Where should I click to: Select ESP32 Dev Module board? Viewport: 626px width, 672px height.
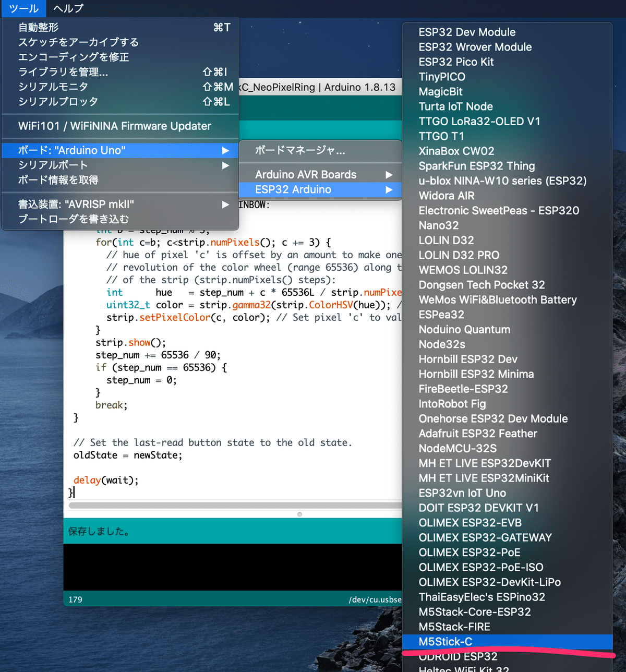point(507,32)
